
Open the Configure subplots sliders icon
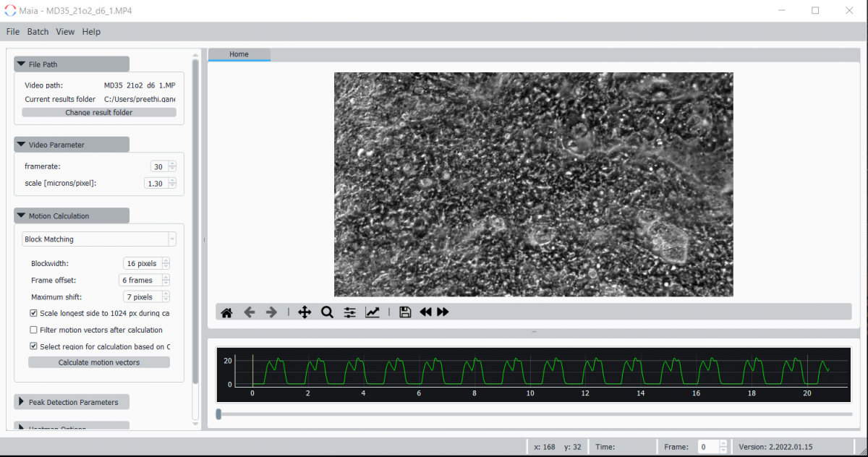point(350,312)
